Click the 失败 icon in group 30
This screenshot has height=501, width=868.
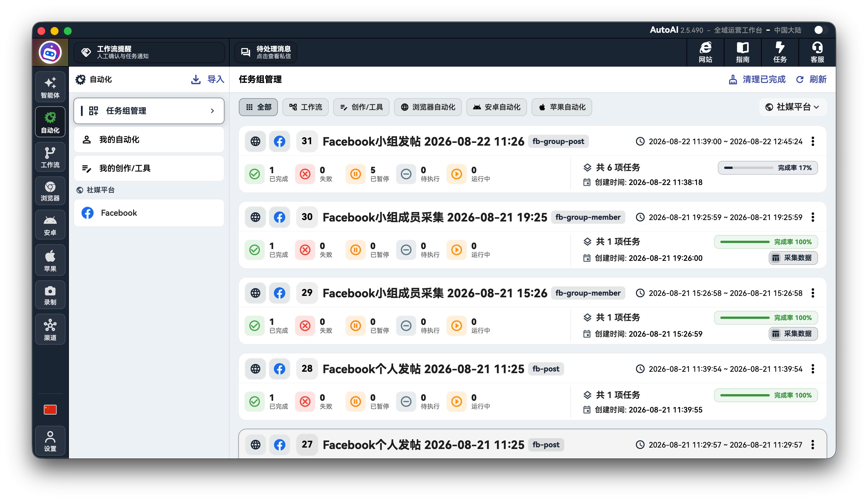(305, 250)
